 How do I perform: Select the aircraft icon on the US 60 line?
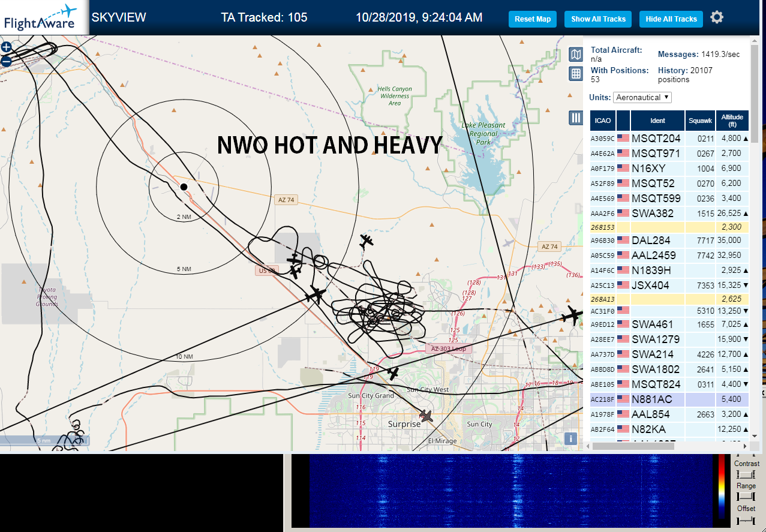315,294
